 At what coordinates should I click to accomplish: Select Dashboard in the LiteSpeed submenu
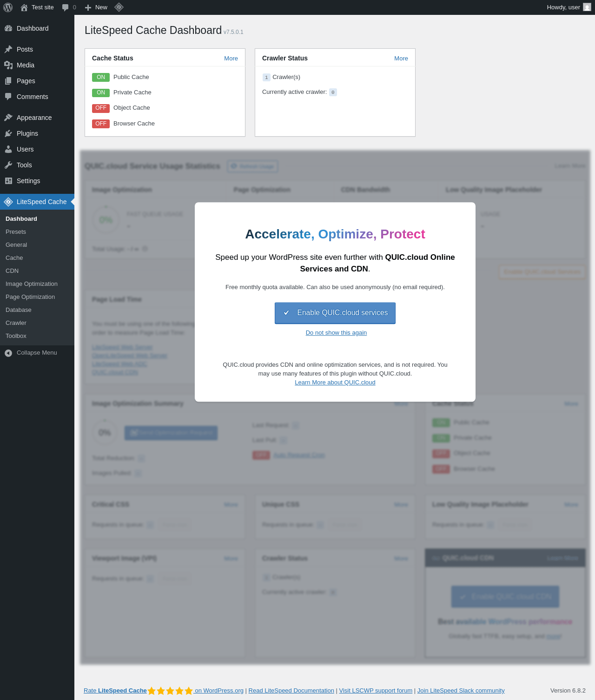[21, 219]
